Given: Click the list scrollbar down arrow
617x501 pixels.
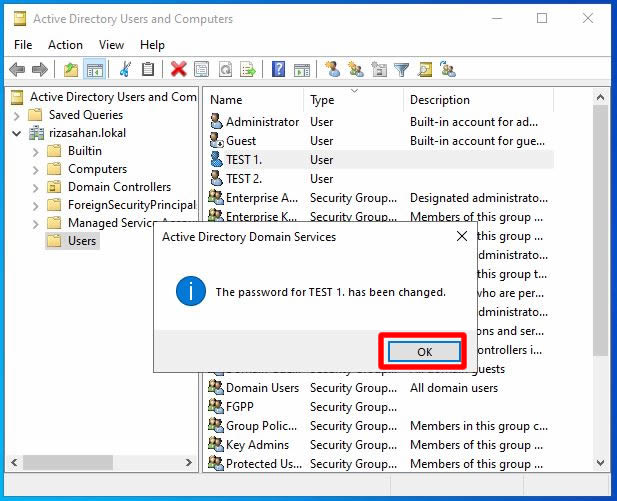Looking at the screenshot, I should point(600,463).
